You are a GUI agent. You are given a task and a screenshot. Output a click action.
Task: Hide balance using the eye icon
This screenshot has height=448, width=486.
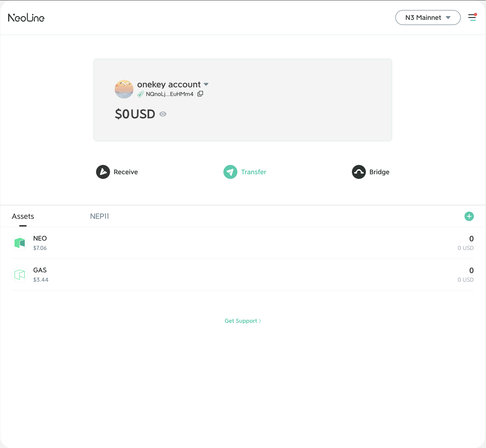[163, 114]
